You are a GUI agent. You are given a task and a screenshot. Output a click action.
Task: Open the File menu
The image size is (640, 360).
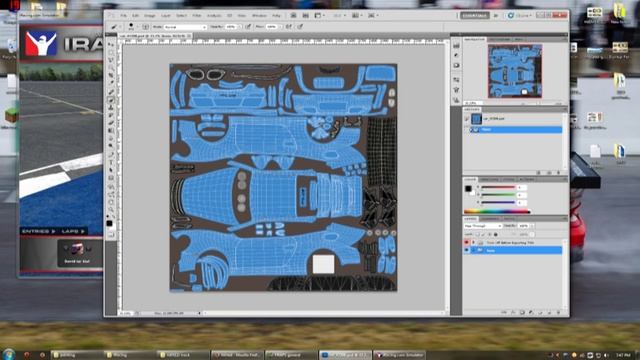(123, 16)
